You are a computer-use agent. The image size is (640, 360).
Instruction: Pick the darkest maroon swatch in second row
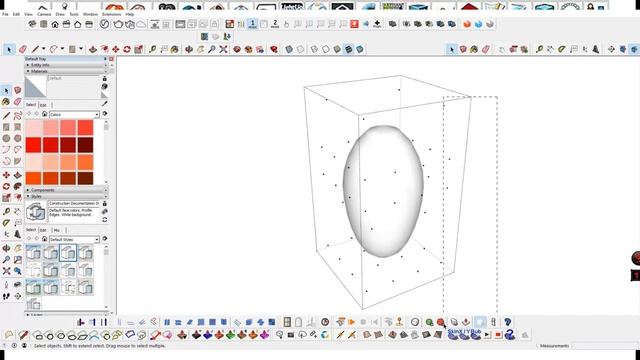point(85,145)
